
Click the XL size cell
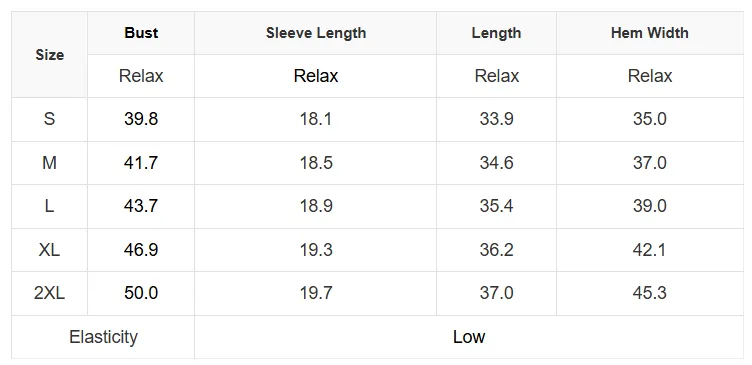click(x=49, y=250)
